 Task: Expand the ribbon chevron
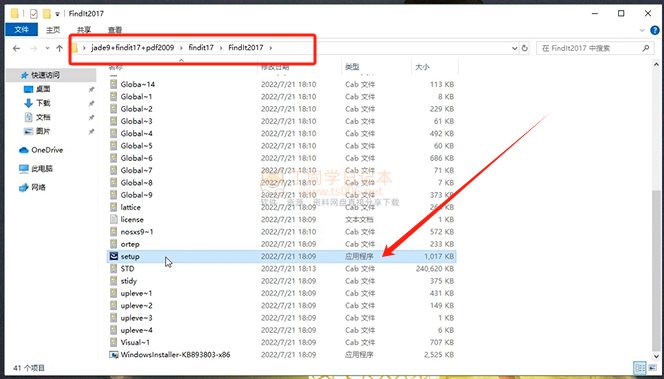tap(642, 30)
